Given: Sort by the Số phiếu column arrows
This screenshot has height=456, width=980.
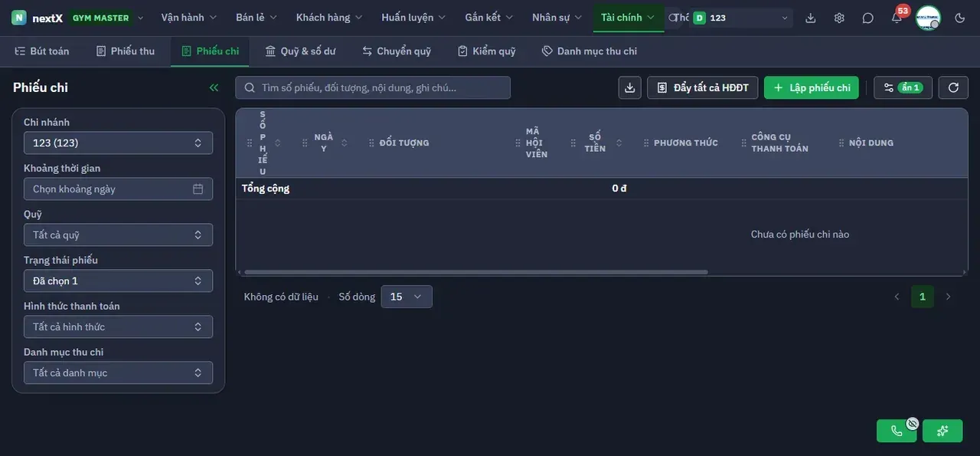Looking at the screenshot, I should [277, 143].
